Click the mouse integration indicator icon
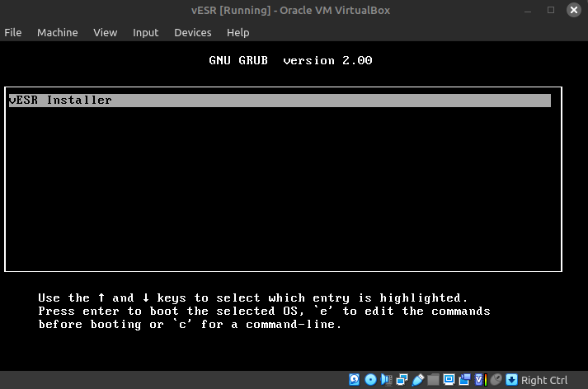Viewport: 588px width, 389px height. coord(496,380)
